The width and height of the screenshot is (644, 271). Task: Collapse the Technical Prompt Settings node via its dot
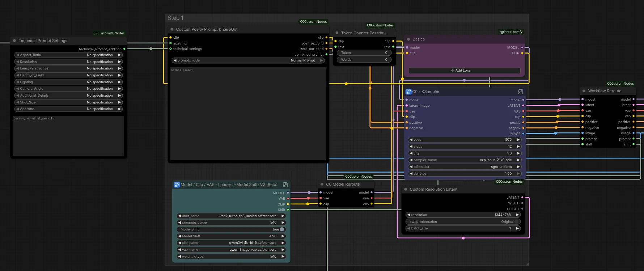point(14,41)
